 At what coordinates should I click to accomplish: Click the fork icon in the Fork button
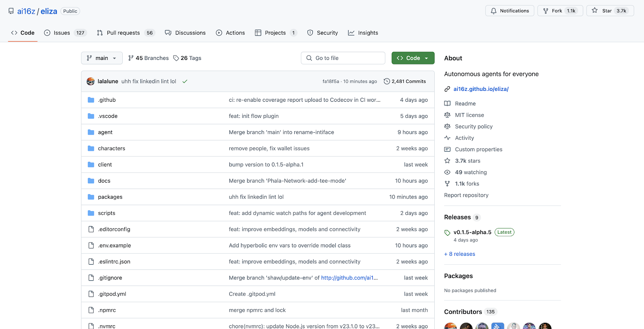[546, 11]
